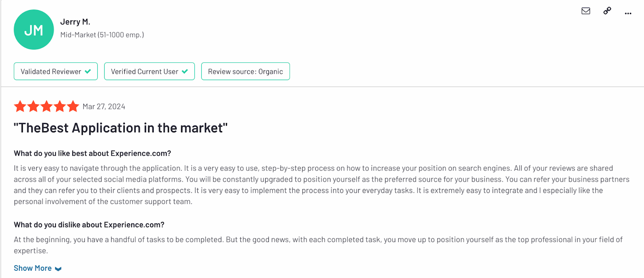Click the chevron next to Show More
The height and width of the screenshot is (278, 644).
[58, 269]
